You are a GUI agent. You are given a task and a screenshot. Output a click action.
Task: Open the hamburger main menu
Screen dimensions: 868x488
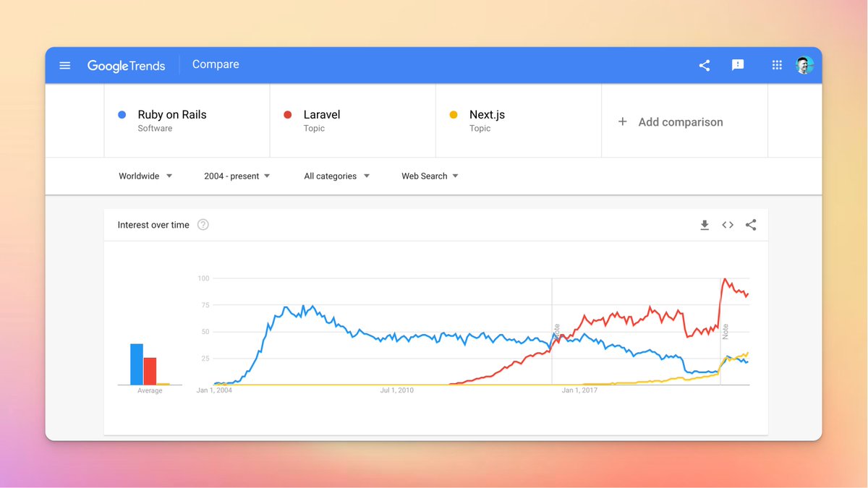tap(65, 66)
